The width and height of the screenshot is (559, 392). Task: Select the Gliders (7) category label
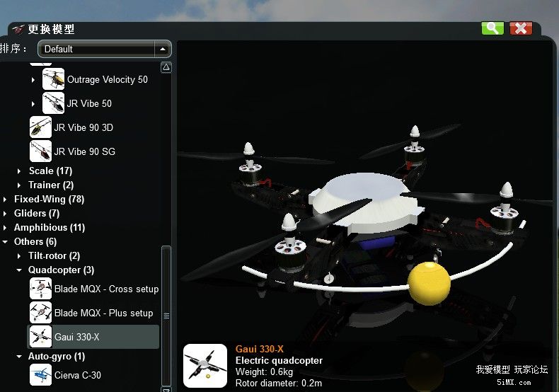pos(37,213)
